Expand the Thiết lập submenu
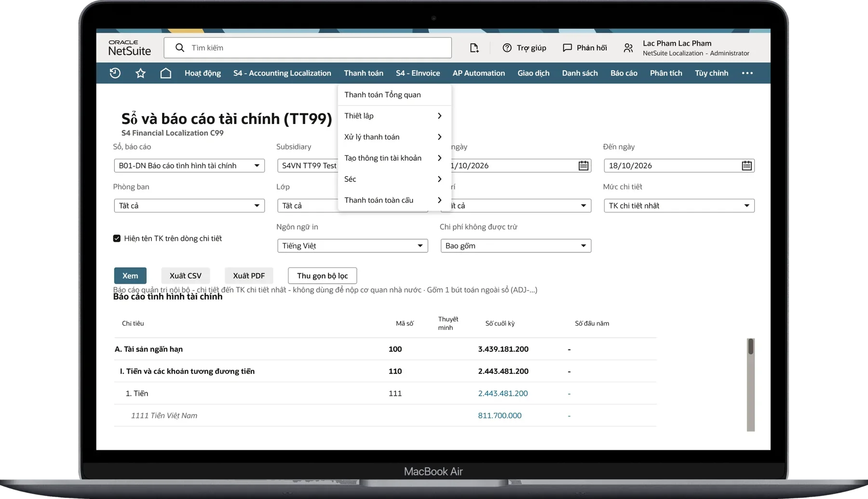Image resolution: width=868 pixels, height=499 pixels. coord(394,116)
